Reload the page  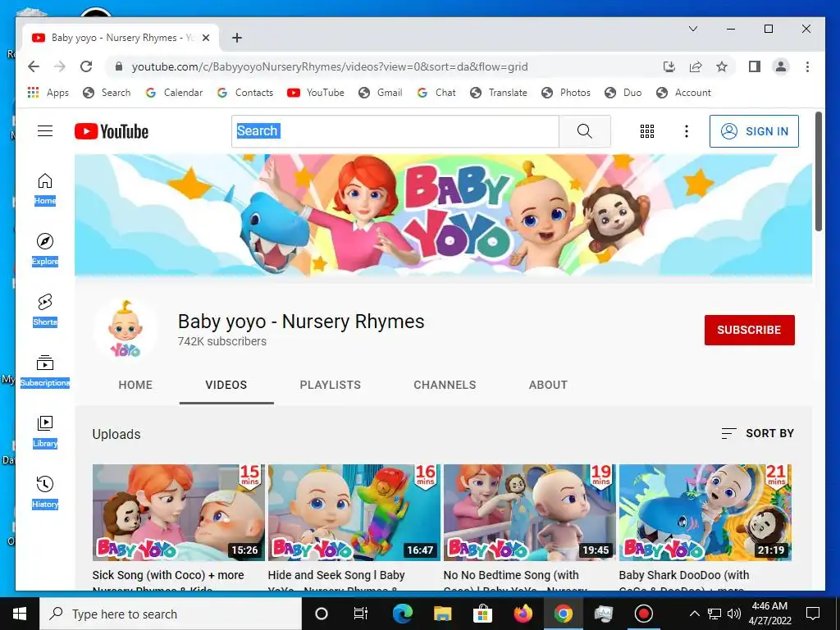tap(85, 66)
